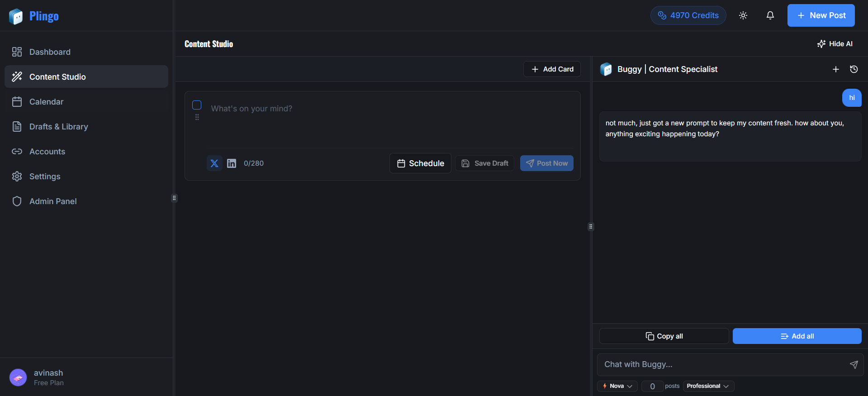Screen dimensions: 868x396
Task: Click the 0/280 character counter
Action: tap(254, 163)
